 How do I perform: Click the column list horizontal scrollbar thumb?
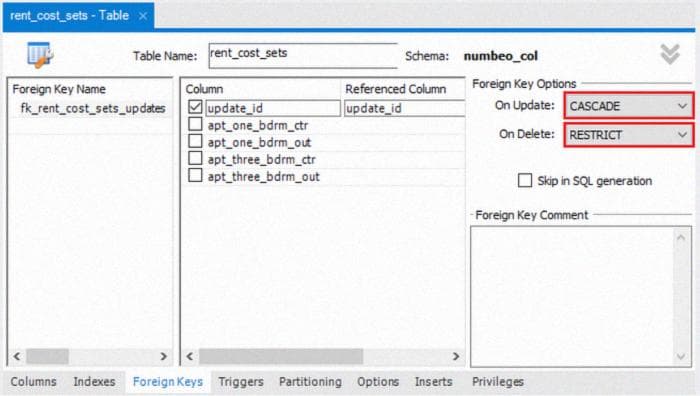(281, 356)
